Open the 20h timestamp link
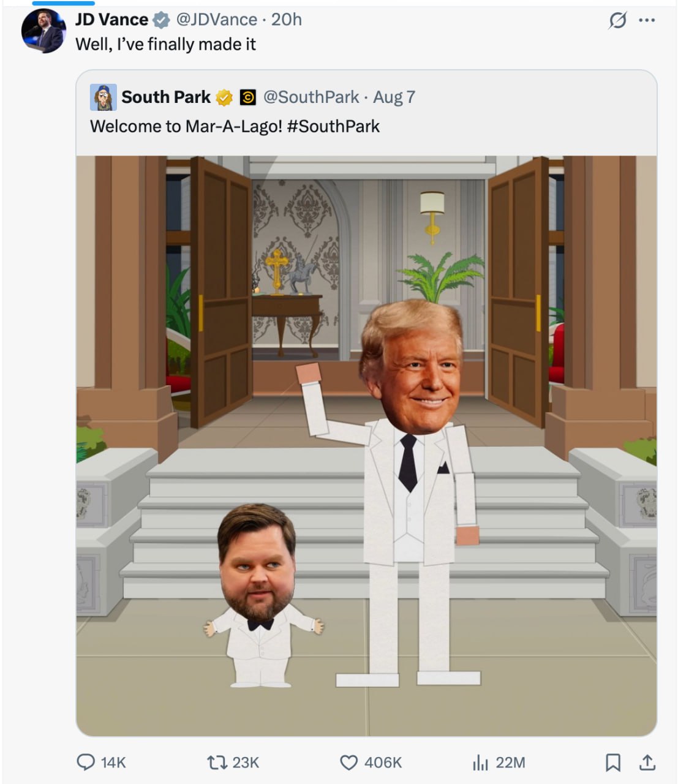Image resolution: width=678 pixels, height=784 pixels. pyautogui.click(x=286, y=20)
